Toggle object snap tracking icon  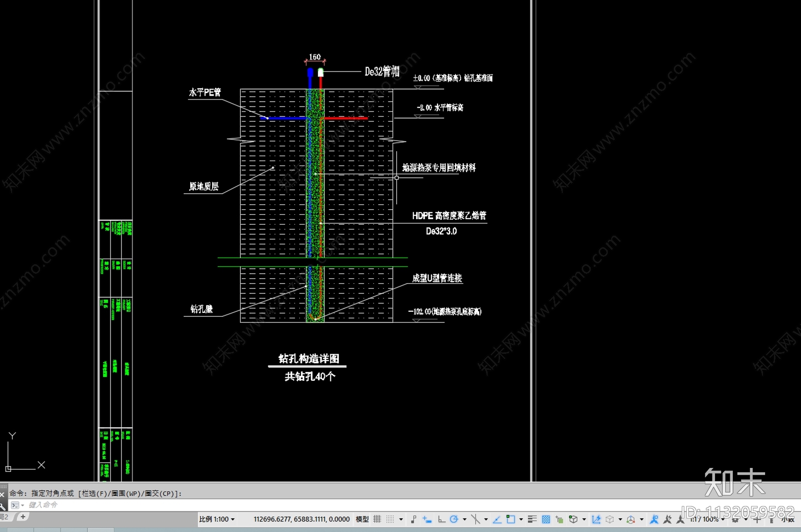pos(497,519)
